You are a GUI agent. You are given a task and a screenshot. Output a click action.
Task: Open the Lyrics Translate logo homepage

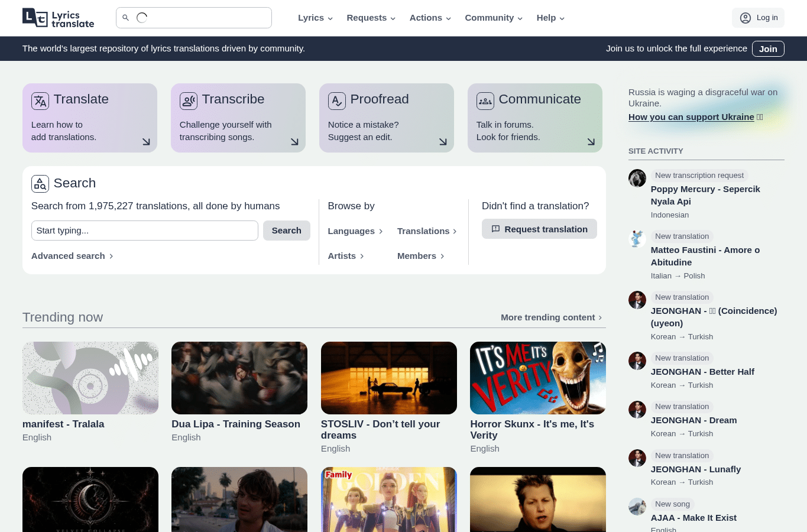pos(59,18)
